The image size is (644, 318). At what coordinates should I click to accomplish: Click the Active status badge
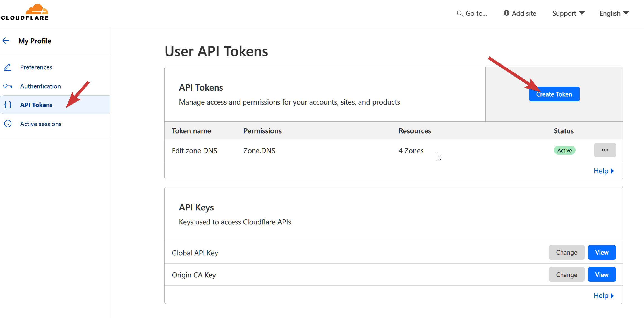pyautogui.click(x=564, y=150)
